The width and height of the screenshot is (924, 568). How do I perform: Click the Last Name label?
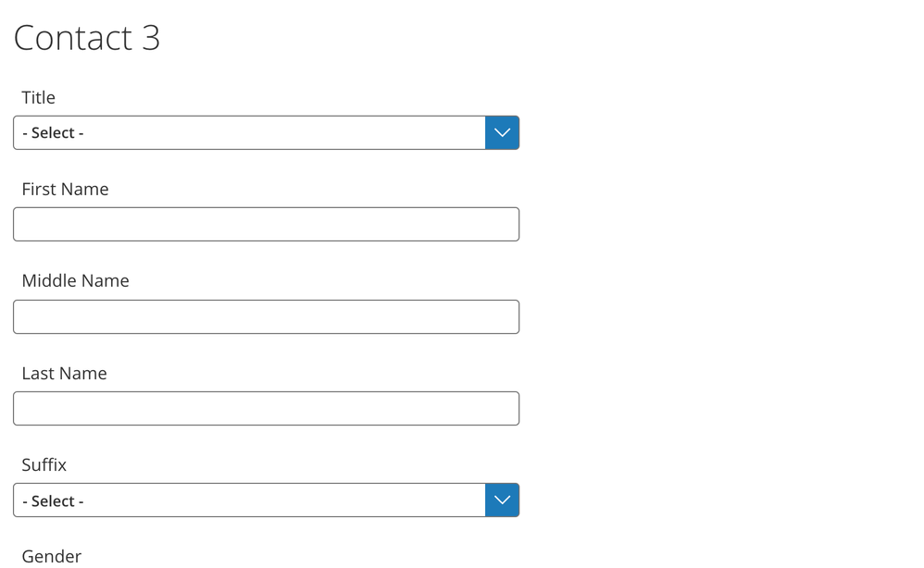64,373
